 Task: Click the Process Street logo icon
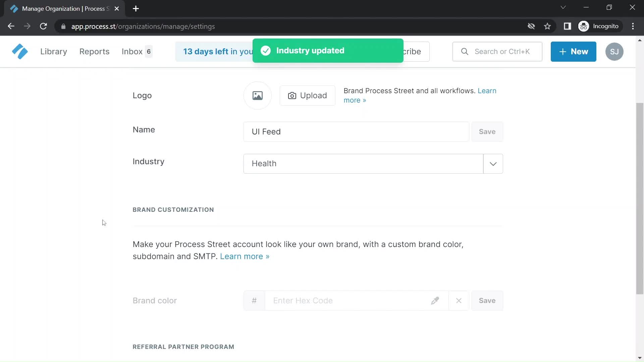click(19, 51)
